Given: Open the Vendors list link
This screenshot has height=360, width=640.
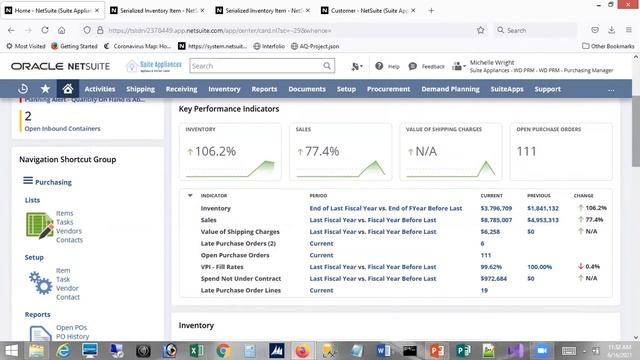Looking at the screenshot, I should 69,231.
